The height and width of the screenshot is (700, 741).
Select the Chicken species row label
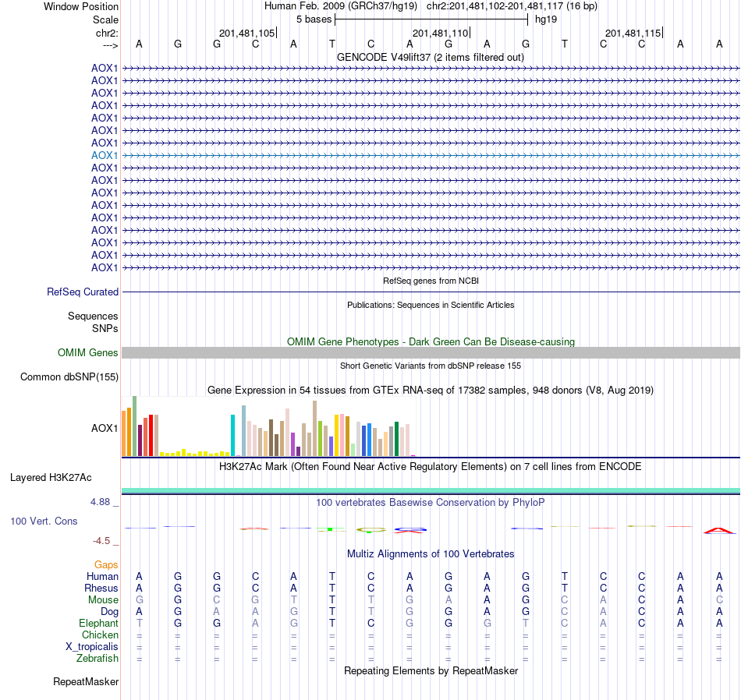click(x=100, y=635)
